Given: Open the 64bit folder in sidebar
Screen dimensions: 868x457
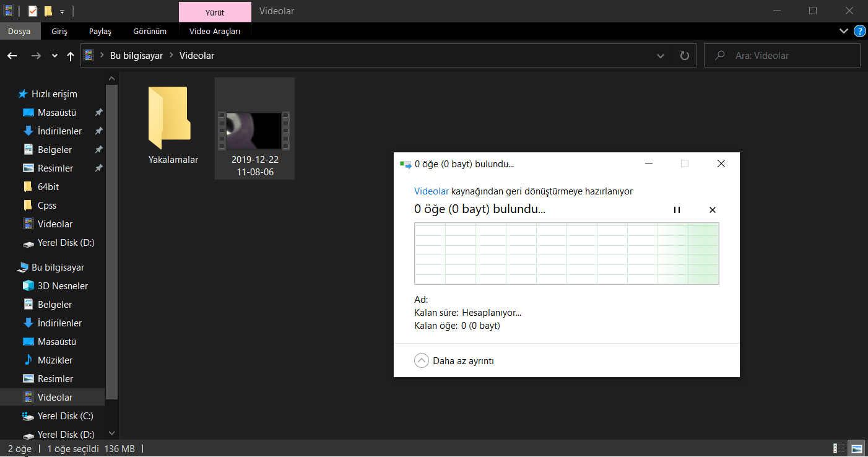Looking at the screenshot, I should 48,187.
